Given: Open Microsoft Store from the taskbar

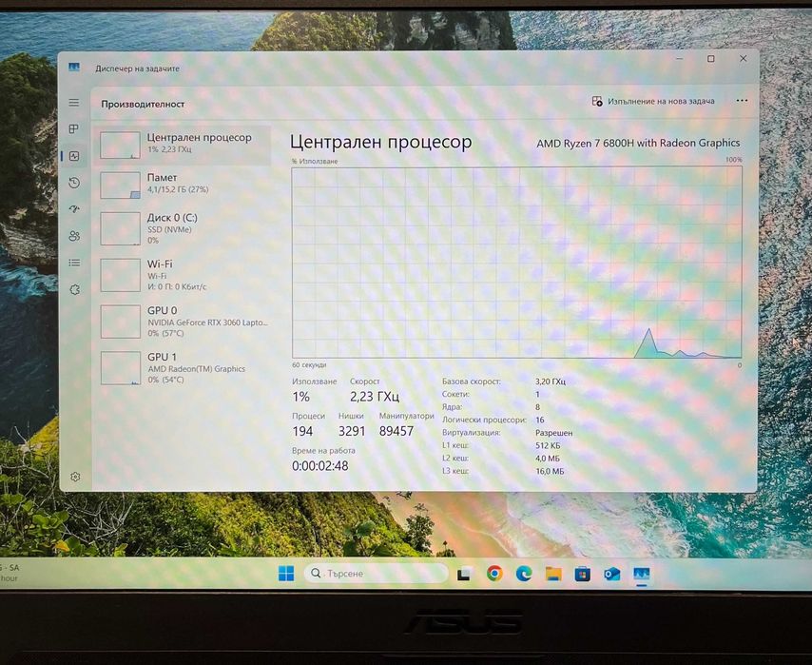Looking at the screenshot, I should pyautogui.click(x=583, y=574).
